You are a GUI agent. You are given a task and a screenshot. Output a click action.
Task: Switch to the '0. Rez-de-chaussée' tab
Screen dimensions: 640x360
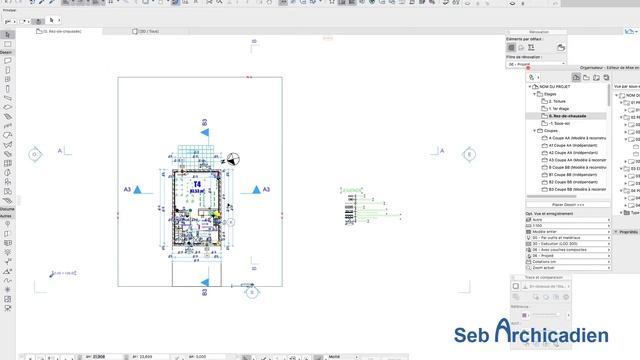59,31
